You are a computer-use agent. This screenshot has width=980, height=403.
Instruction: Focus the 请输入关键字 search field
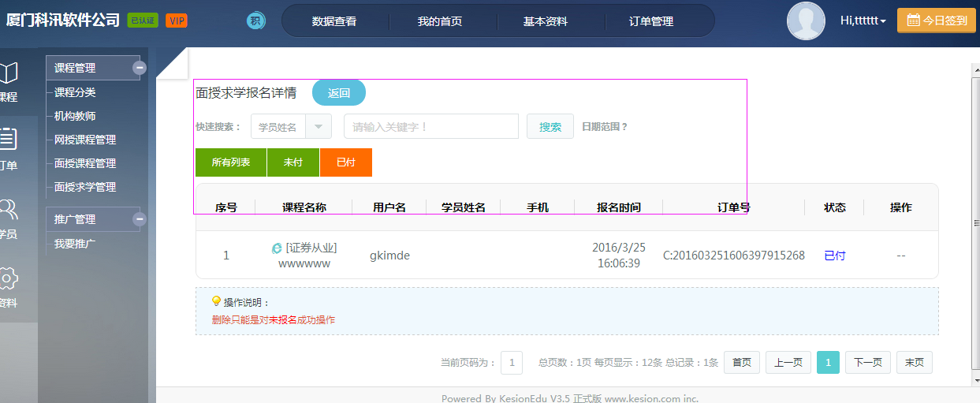point(431,126)
